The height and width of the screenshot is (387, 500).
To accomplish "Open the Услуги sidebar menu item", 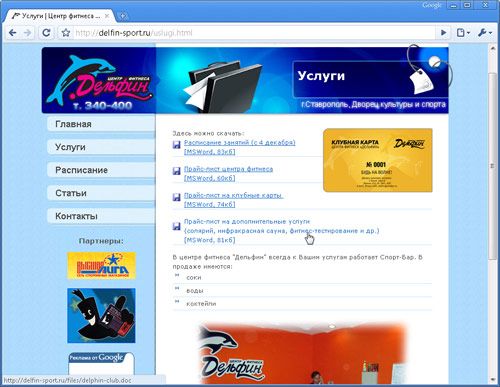I will (101, 147).
